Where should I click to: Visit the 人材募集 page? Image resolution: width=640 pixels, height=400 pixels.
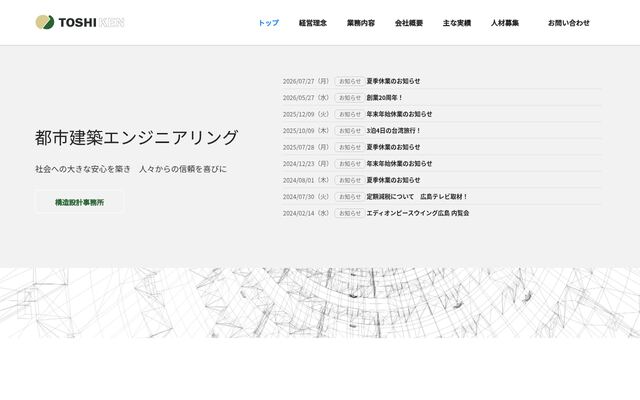[x=504, y=23]
